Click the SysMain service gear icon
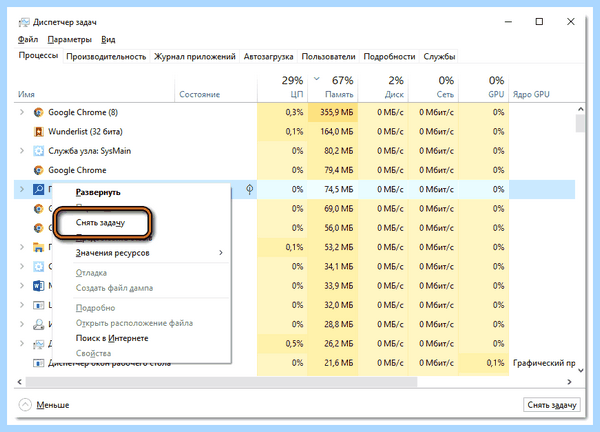600x432 pixels. point(38,151)
